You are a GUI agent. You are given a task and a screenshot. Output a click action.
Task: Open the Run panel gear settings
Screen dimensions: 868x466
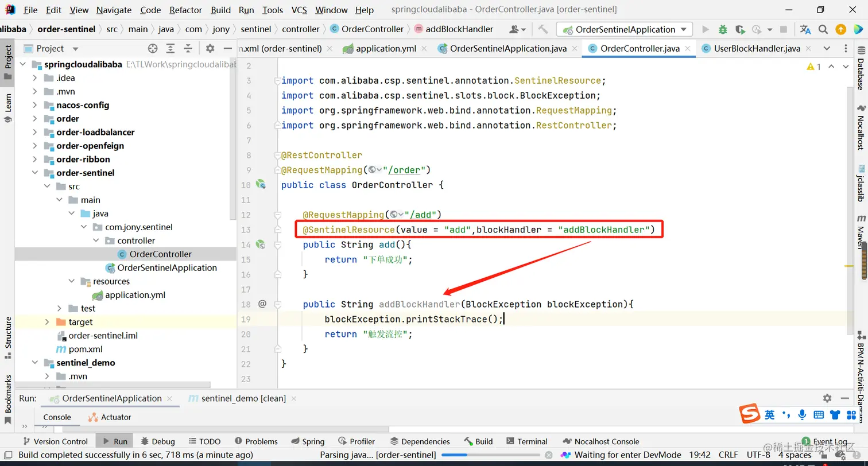(827, 398)
